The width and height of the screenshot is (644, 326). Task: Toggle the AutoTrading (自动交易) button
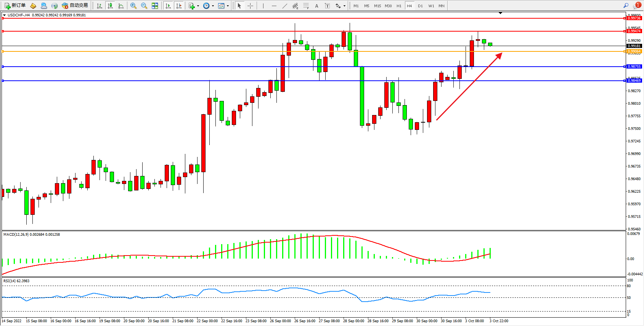pos(75,6)
